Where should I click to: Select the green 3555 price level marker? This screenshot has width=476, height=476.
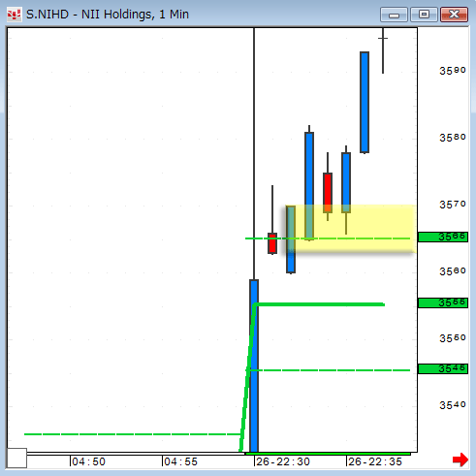tap(443, 302)
